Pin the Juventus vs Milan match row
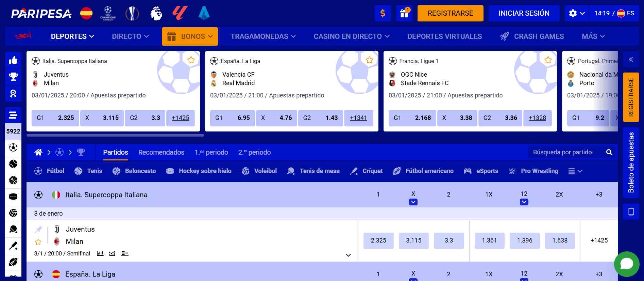Viewport: 644px width, 281px height. pyautogui.click(x=38, y=230)
